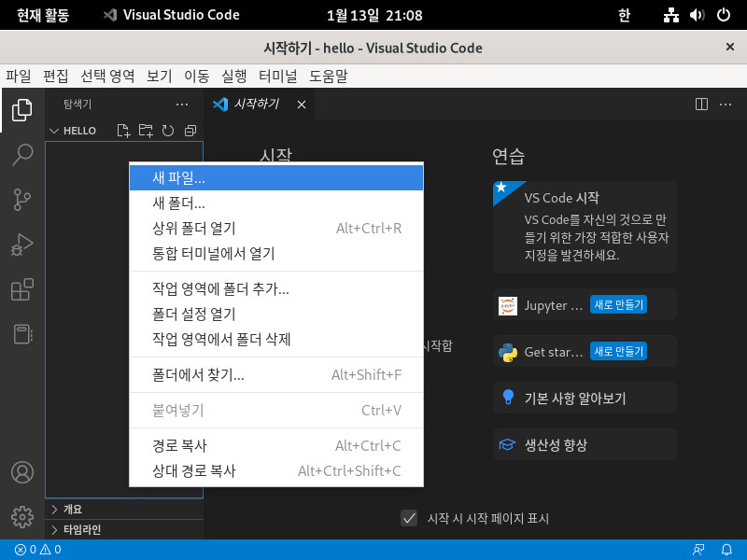The height and width of the screenshot is (560, 747).
Task: Click 현재 활동 in the top bar
Action: [x=43, y=15]
